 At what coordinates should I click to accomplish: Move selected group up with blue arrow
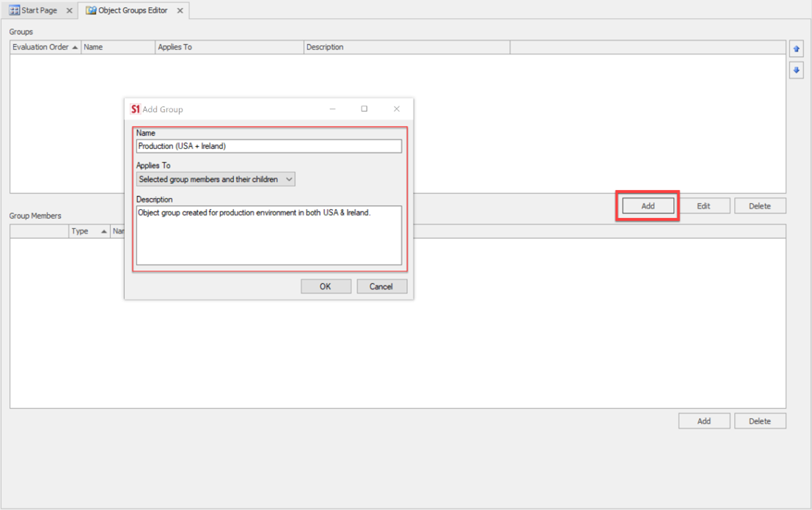coord(797,48)
